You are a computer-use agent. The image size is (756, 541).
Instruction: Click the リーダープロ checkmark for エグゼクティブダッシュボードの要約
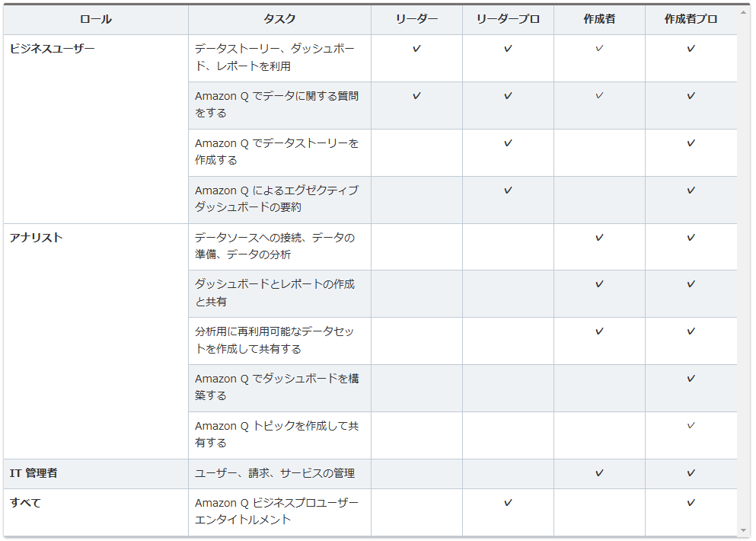point(508,190)
